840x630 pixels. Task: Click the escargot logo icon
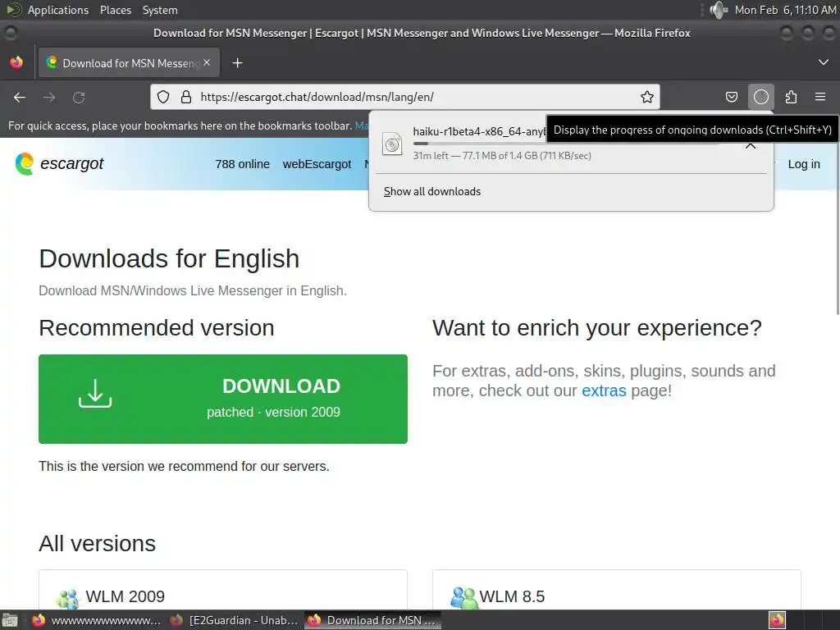click(25, 163)
